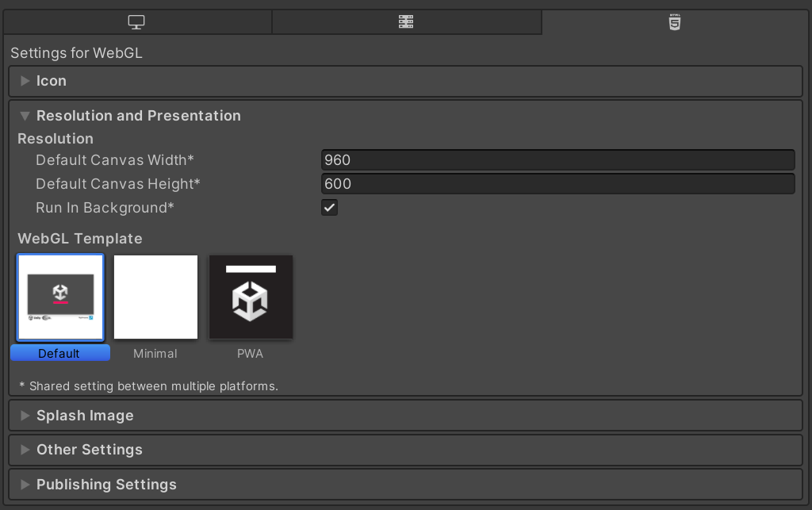Expand the Other Settings section
812x510 pixels.
(x=405, y=450)
